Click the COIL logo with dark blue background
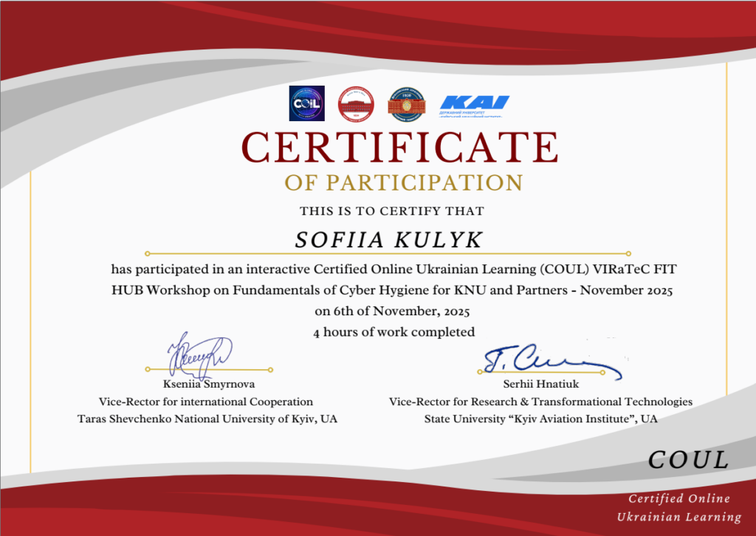 (306, 103)
